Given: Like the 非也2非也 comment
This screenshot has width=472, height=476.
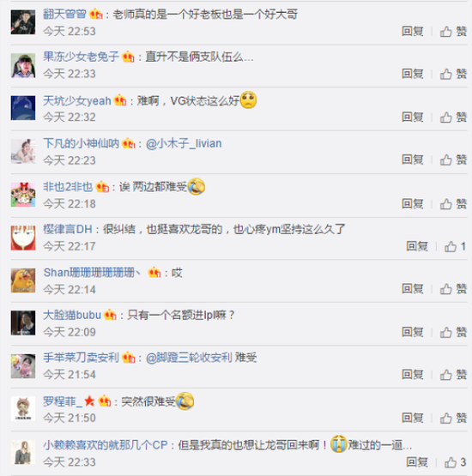Looking at the screenshot, I should point(453,204).
